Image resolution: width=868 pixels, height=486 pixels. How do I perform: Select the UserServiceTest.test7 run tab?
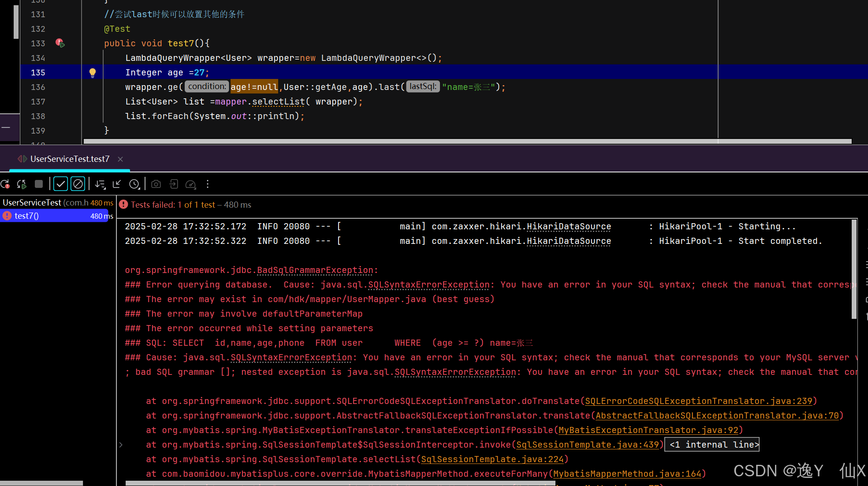click(70, 159)
